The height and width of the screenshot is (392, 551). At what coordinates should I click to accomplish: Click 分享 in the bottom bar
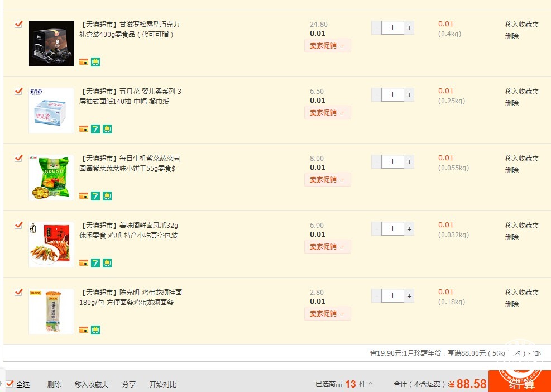point(129,385)
